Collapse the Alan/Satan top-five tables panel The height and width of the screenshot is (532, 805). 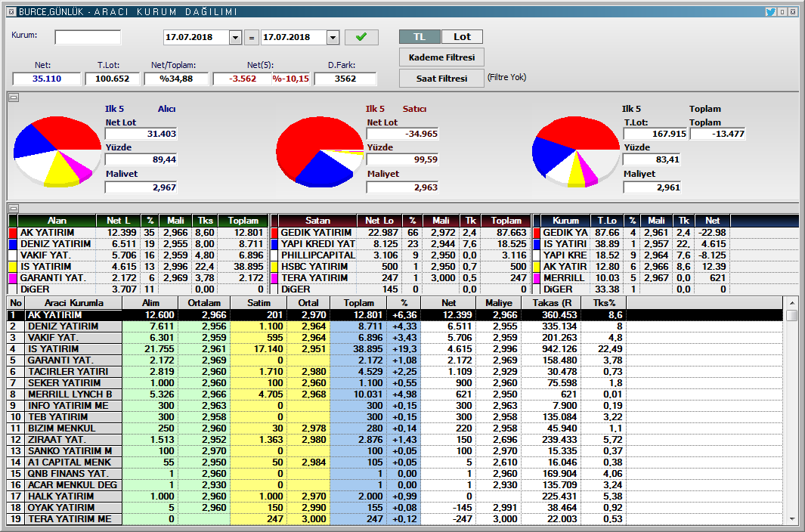pyautogui.click(x=14, y=208)
